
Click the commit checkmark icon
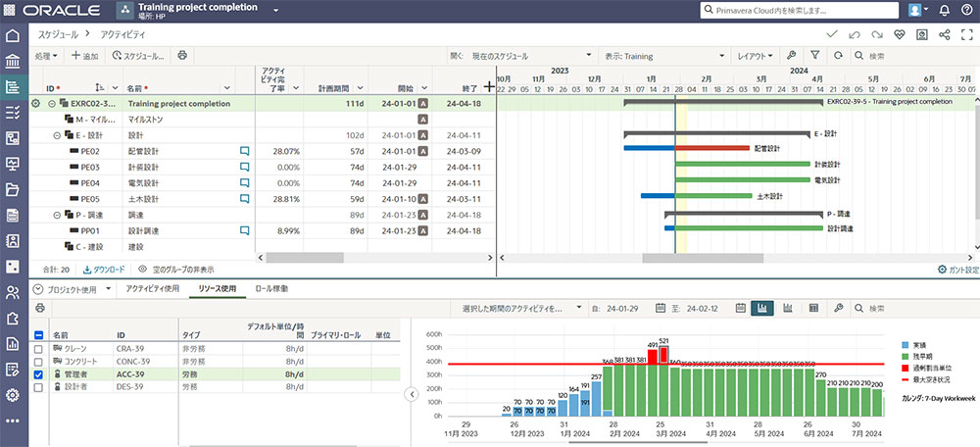pyautogui.click(x=831, y=35)
